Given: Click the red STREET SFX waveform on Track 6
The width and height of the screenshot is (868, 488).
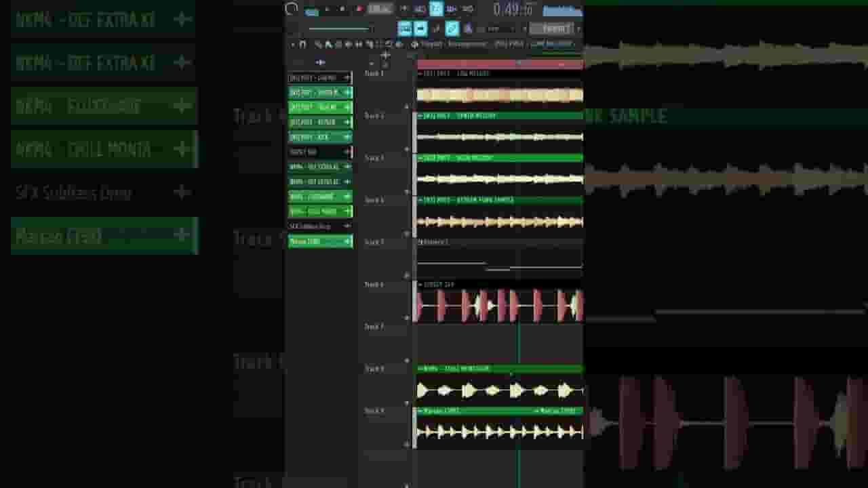Looking at the screenshot, I should coord(500,305).
